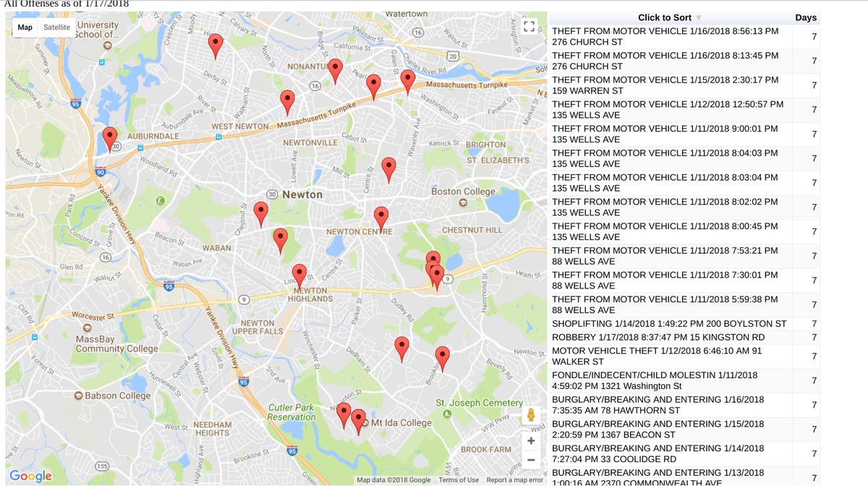Click the Street View pegman icon

pos(531,415)
